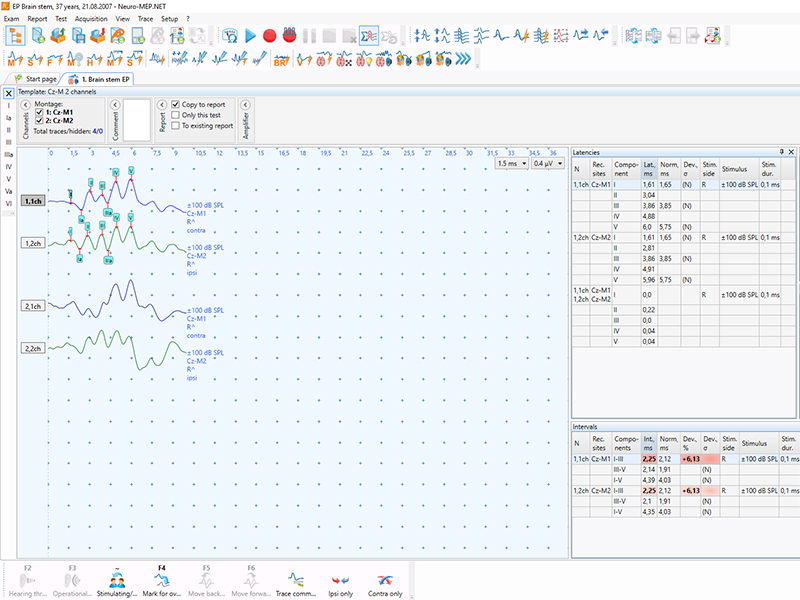
Task: Click Mark for overlay F4 button
Action: click(162, 582)
